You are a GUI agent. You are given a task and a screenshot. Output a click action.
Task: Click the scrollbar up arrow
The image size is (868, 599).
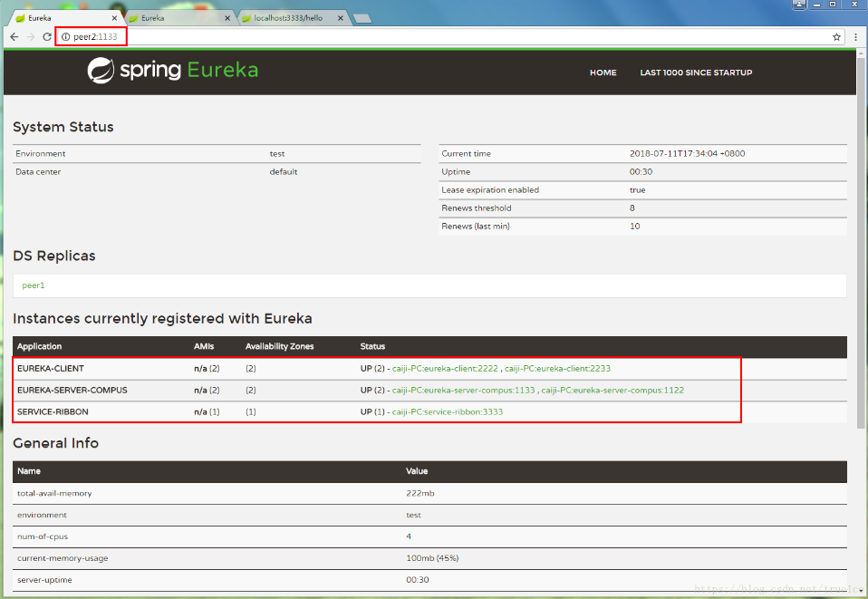(x=861, y=53)
